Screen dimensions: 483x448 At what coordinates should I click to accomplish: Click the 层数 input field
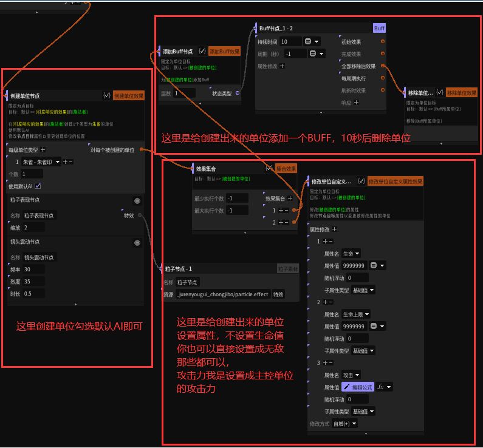[x=184, y=93]
